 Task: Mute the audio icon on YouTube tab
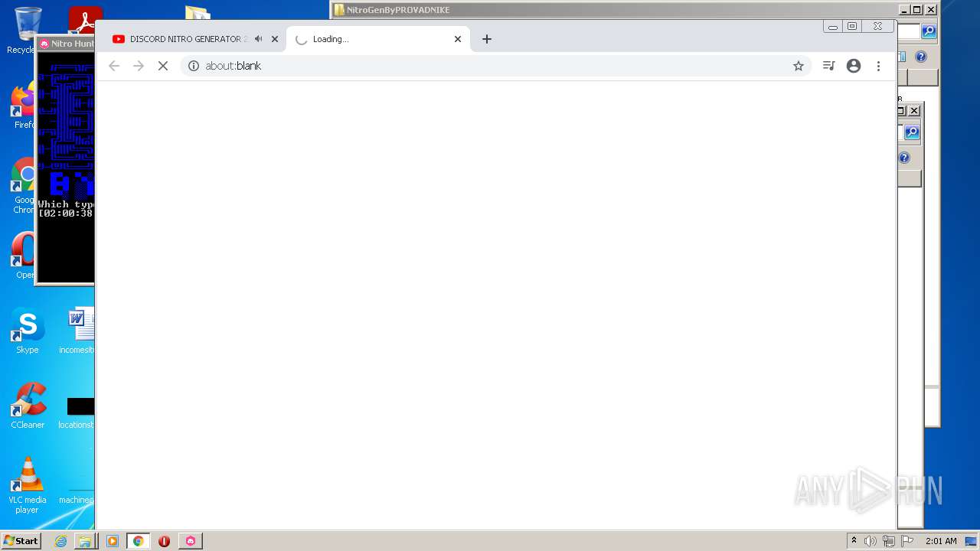[x=259, y=39]
